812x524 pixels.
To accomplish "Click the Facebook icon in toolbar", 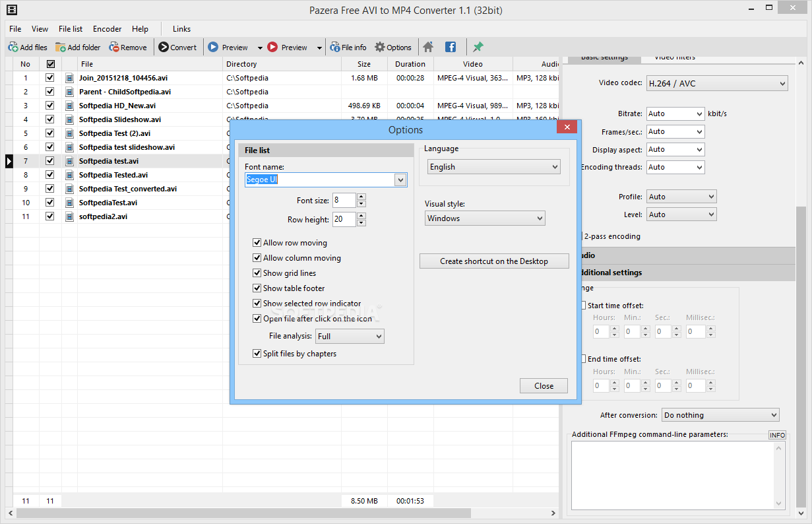I will pyautogui.click(x=451, y=48).
